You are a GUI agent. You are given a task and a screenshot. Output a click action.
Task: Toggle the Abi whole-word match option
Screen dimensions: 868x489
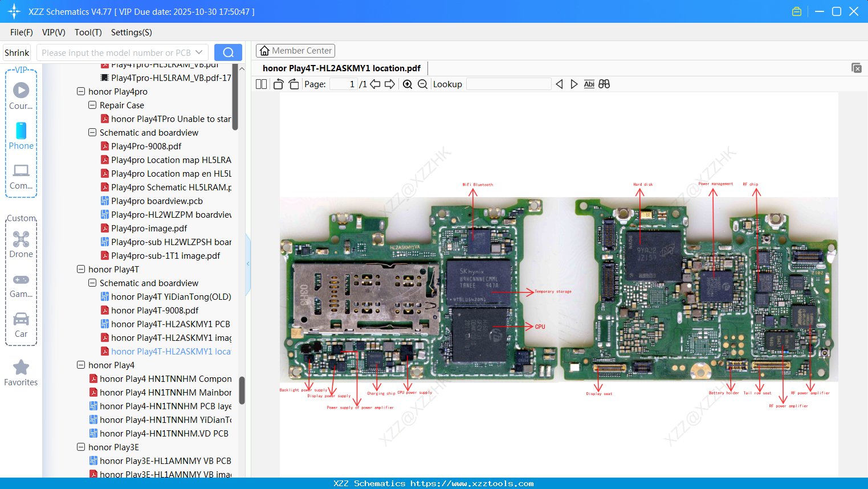(589, 84)
